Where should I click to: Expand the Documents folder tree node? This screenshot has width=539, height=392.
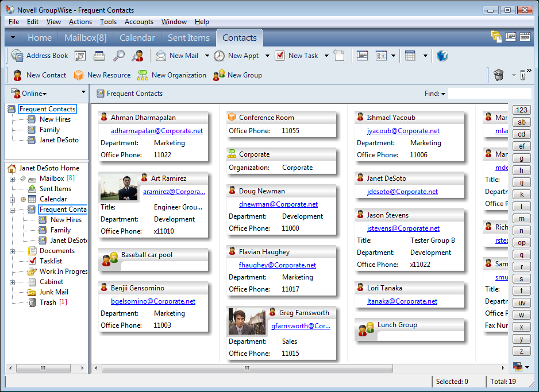(13, 251)
